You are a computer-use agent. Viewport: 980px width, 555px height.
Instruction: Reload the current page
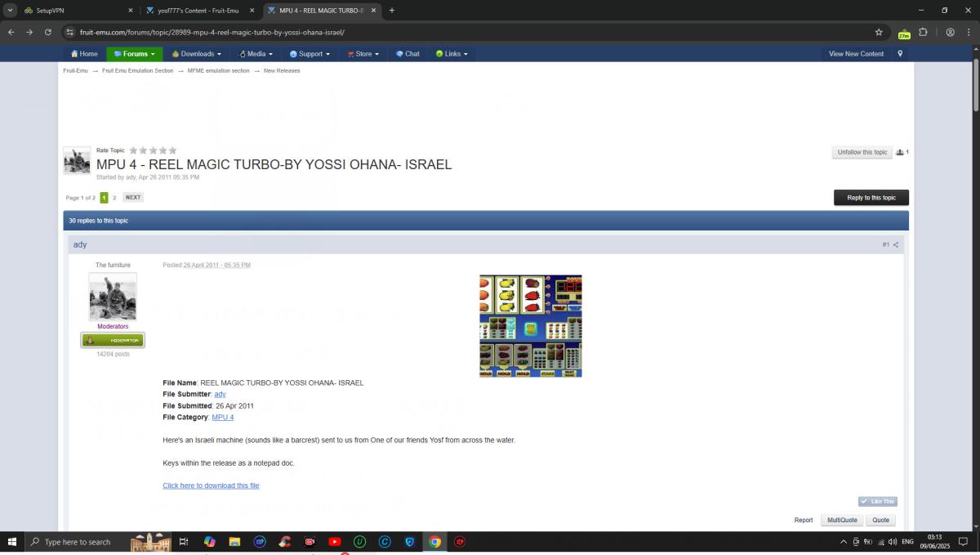click(48, 33)
